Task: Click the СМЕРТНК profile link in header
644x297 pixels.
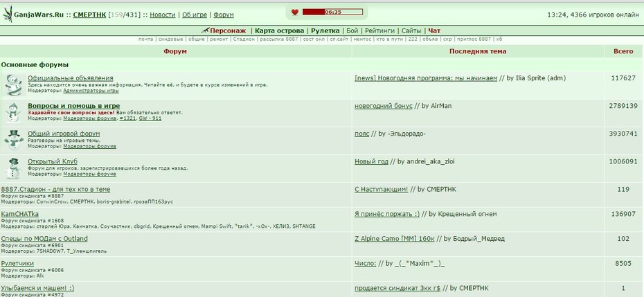Action: point(89,15)
